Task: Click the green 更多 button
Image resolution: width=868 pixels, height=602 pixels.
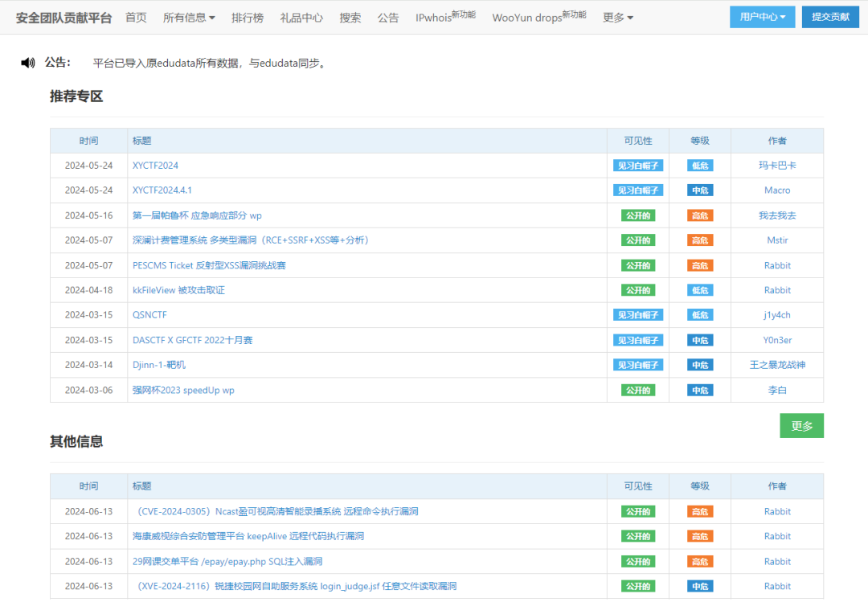Action: (801, 426)
